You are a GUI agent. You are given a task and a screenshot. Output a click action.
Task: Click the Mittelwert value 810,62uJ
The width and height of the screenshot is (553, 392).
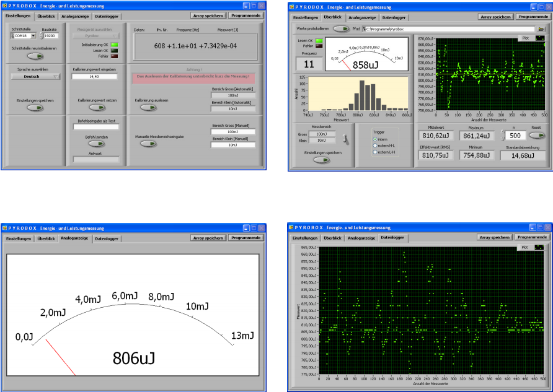point(436,136)
